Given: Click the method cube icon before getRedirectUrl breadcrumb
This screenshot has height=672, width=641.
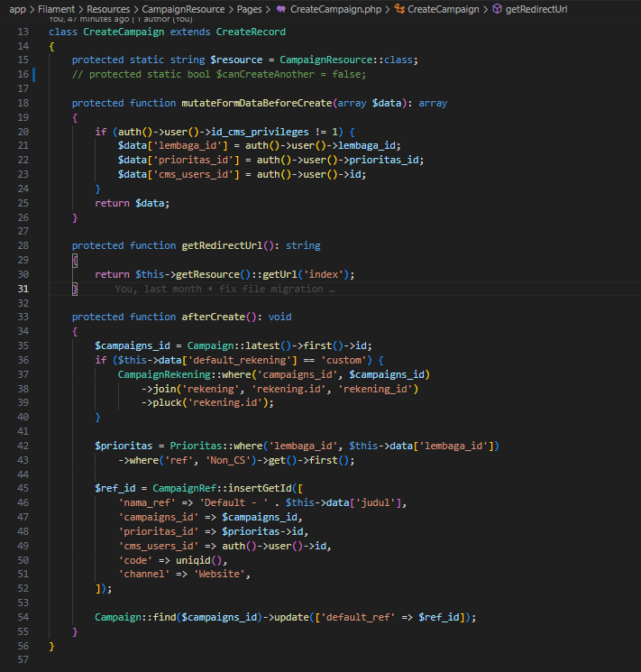Looking at the screenshot, I should 497,9.
